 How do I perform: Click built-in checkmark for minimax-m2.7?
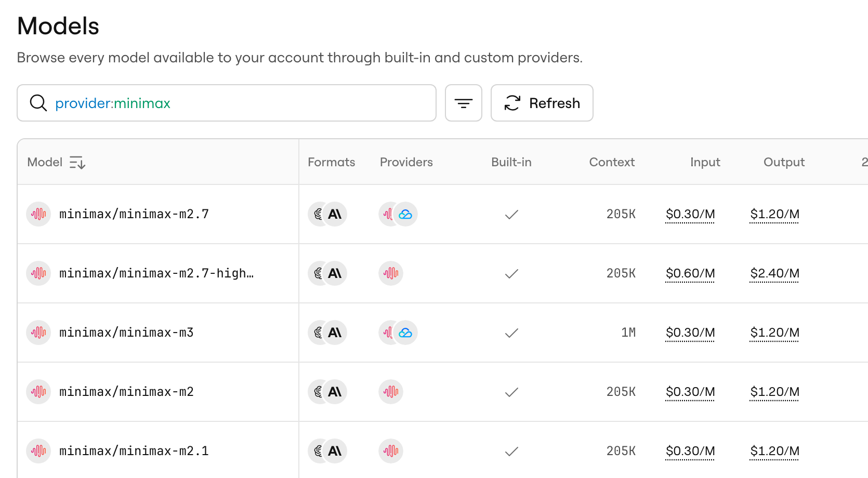[511, 214]
